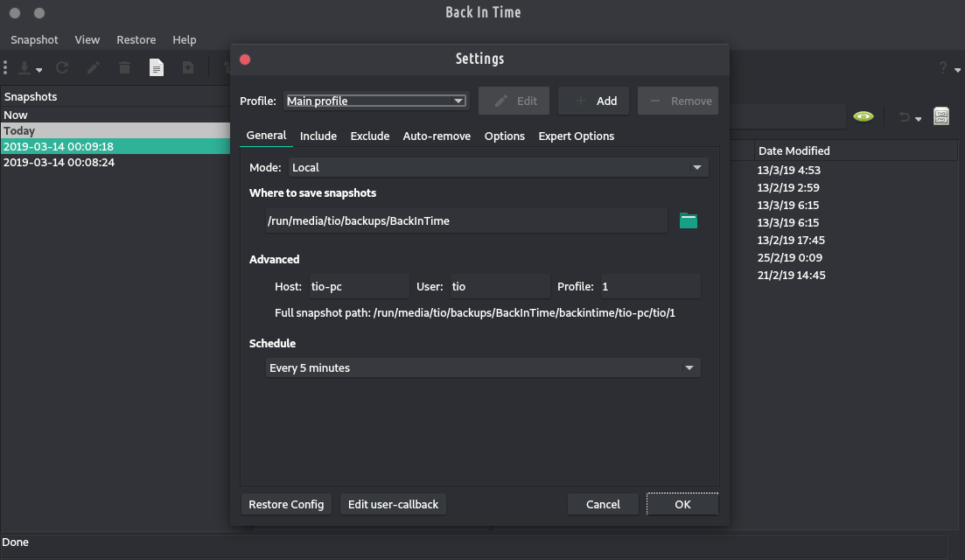The height and width of the screenshot is (560, 965).
Task: Click the refresh snapshots list icon
Action: coord(62,67)
